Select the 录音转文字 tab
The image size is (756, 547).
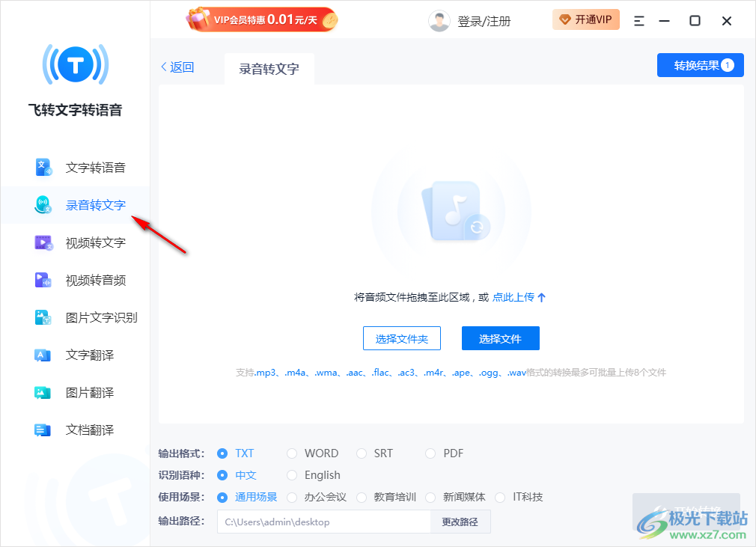click(269, 69)
